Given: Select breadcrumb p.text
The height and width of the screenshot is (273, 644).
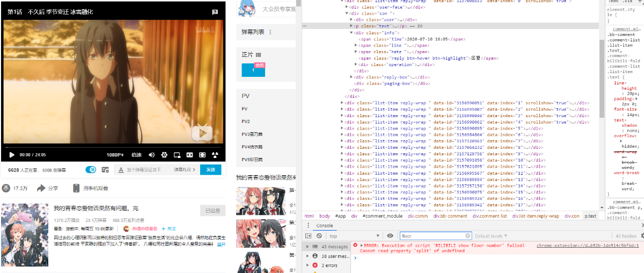Looking at the screenshot, I should coord(590,216).
